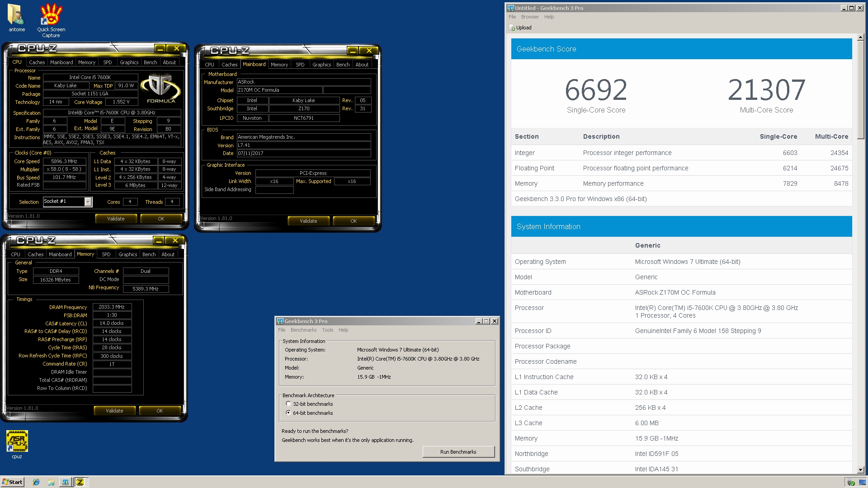Click the BIOS Version field showing L7.41
This screenshot has height=488, width=868.
pyautogui.click(x=304, y=145)
